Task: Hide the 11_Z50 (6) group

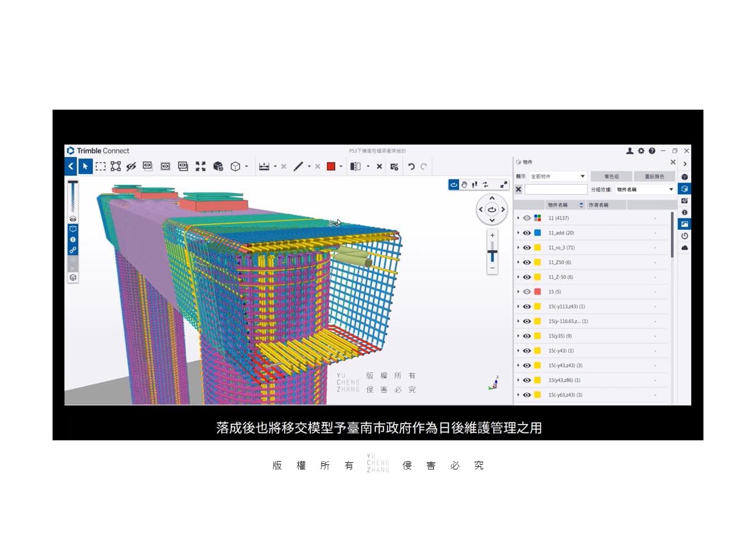Action: pos(527,262)
